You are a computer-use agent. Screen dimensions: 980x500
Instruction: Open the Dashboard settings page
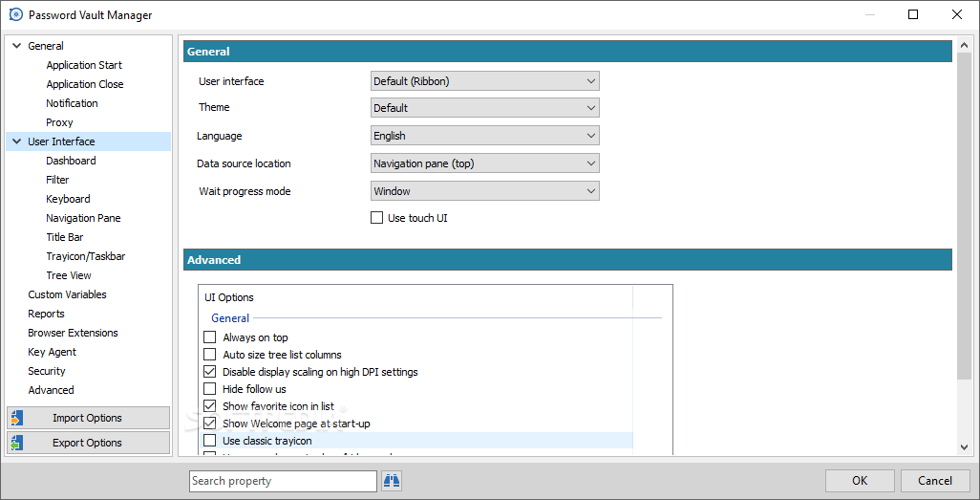(71, 161)
